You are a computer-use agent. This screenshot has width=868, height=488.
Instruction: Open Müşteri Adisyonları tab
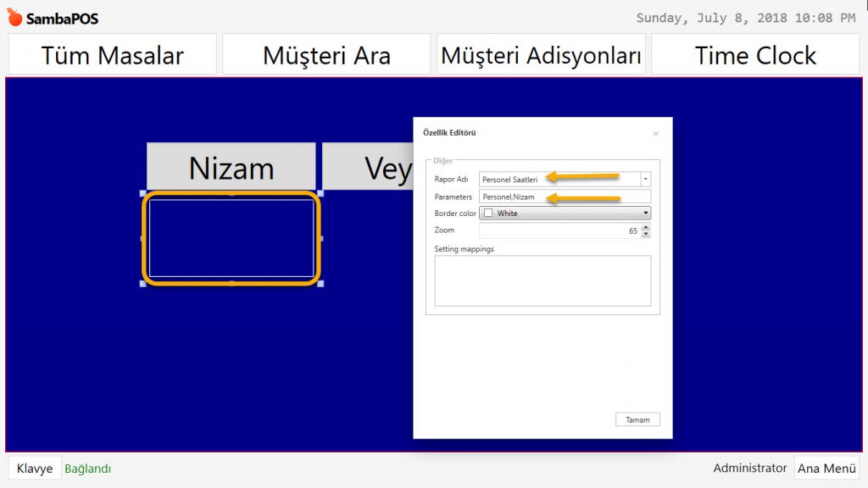pyautogui.click(x=541, y=55)
